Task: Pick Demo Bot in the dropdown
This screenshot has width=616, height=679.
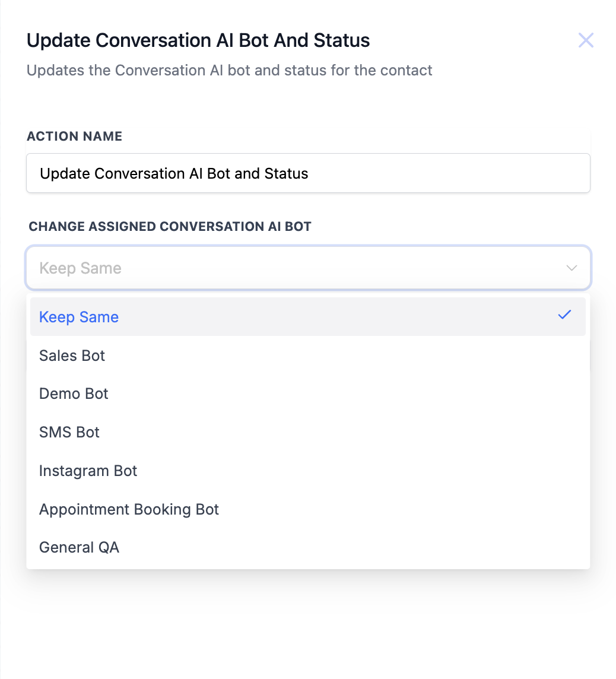Action: tap(74, 394)
